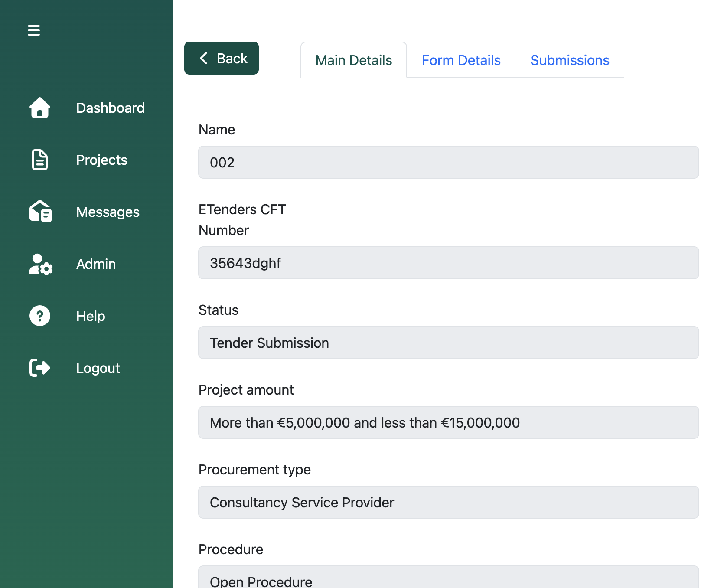Click the ETenders CFT Number field
This screenshot has height=588, width=724.
pyautogui.click(x=449, y=263)
